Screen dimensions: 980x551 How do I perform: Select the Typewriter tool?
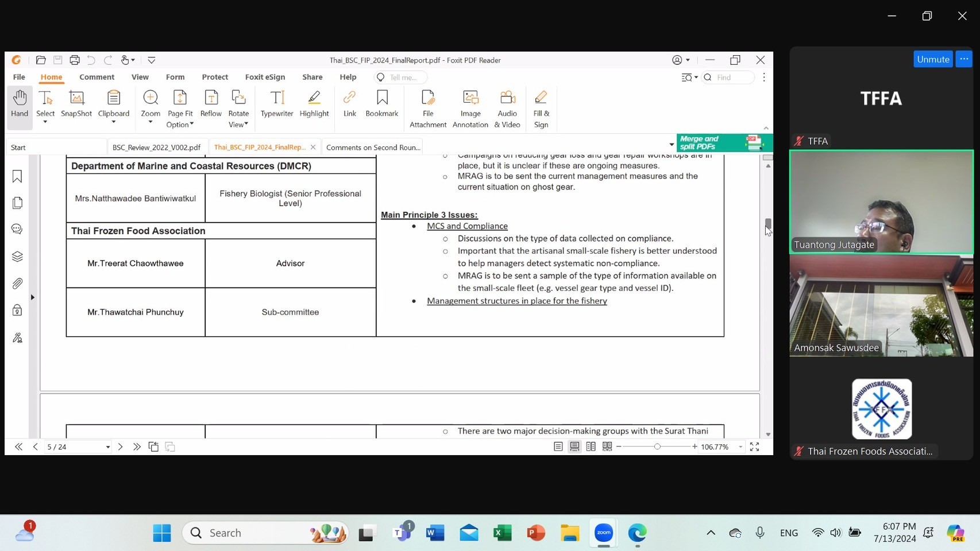click(276, 104)
